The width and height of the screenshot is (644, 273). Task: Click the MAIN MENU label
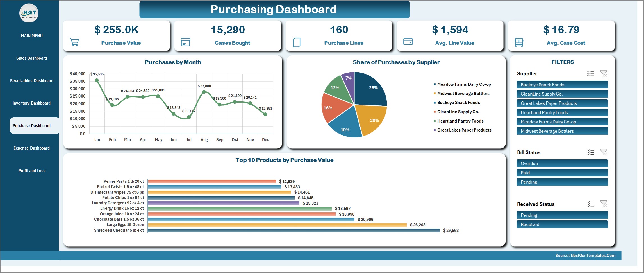(x=31, y=36)
